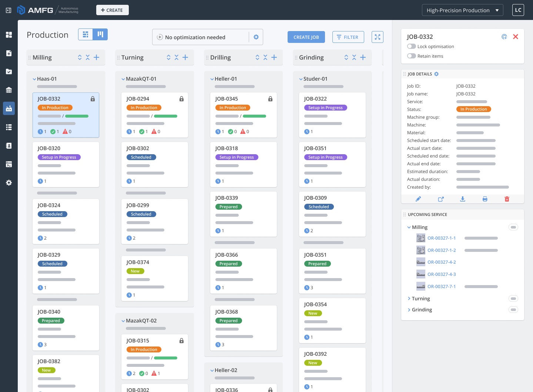Click the delete trash icon

click(x=507, y=199)
